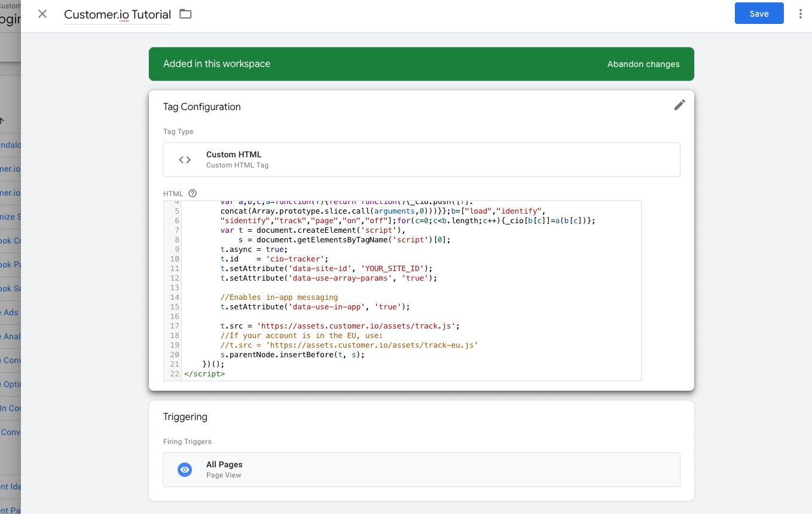Image resolution: width=812 pixels, height=514 pixels.
Task: Edit Tag Configuration with pencil icon
Action: [679, 105]
